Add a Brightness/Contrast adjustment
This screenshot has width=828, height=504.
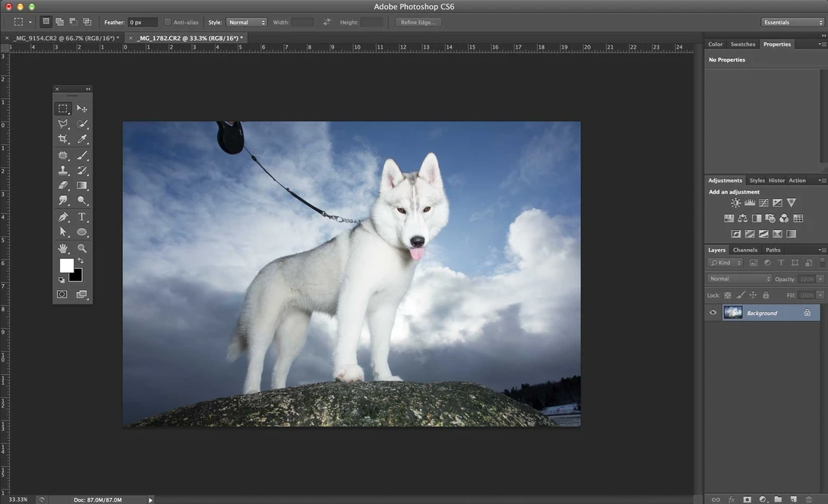[x=735, y=203]
